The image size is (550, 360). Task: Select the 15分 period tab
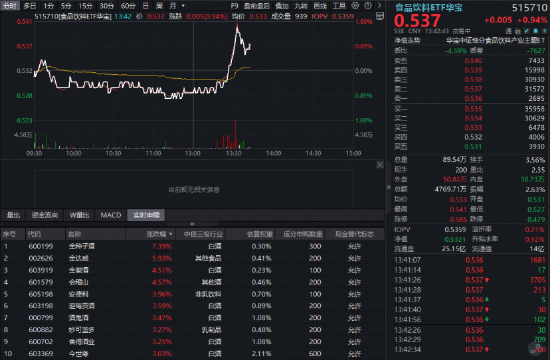(85, 6)
